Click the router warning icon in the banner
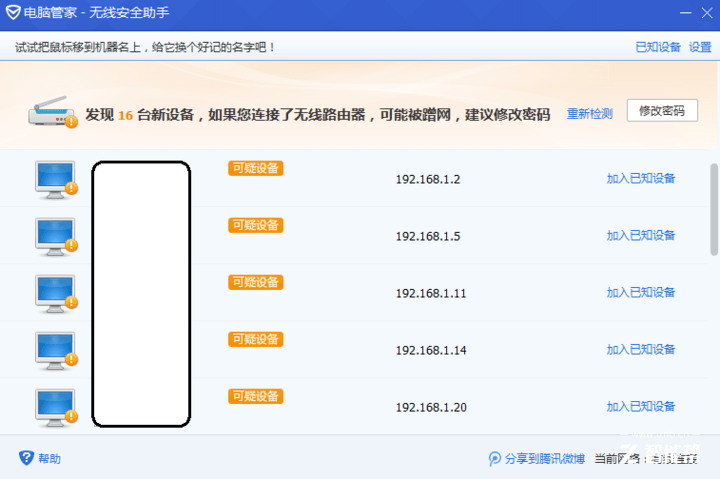This screenshot has width=720, height=479. point(53,112)
